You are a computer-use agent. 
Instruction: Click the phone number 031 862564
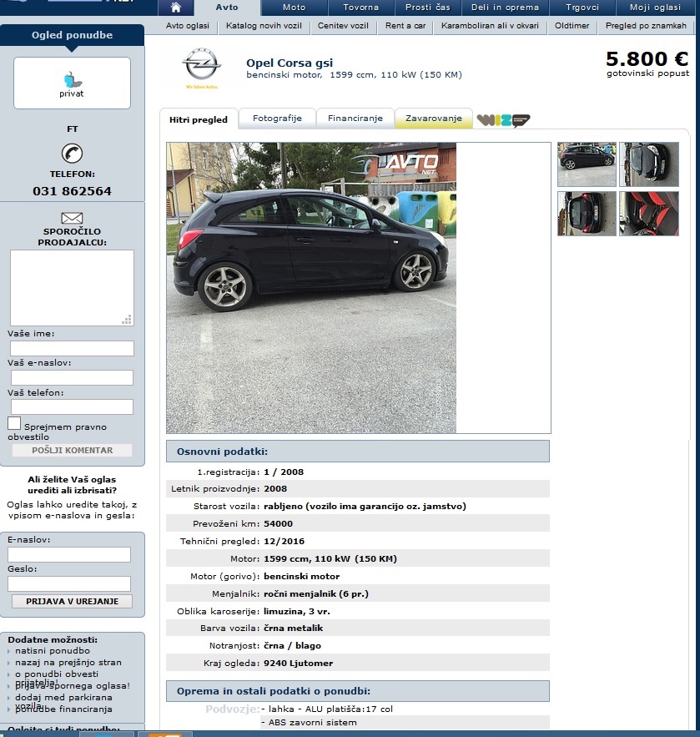pyautogui.click(x=72, y=191)
